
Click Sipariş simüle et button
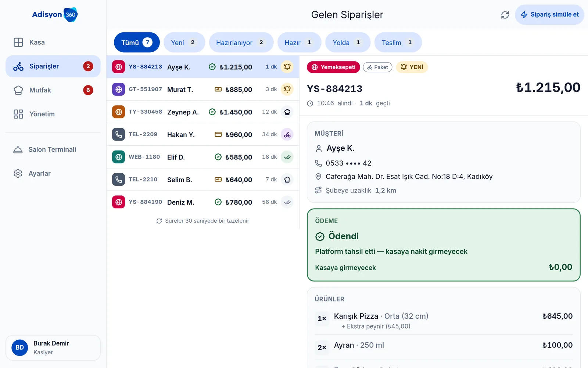(549, 15)
